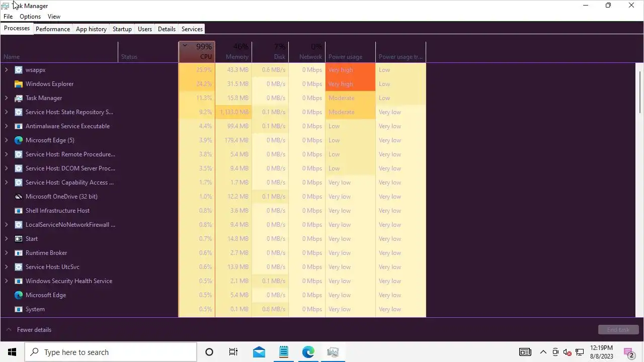The height and width of the screenshot is (362, 644).
Task: Select the Microsoft Edge single process row
Action: click(x=213, y=295)
